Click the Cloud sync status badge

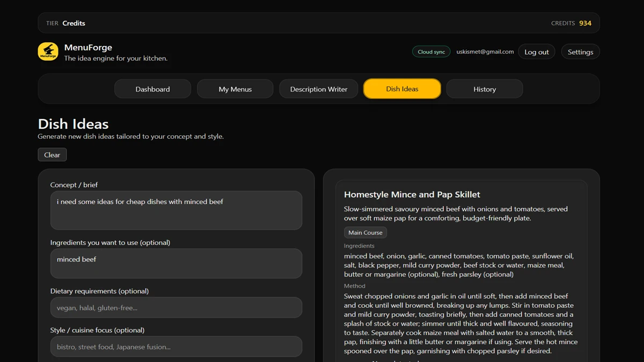(431, 51)
